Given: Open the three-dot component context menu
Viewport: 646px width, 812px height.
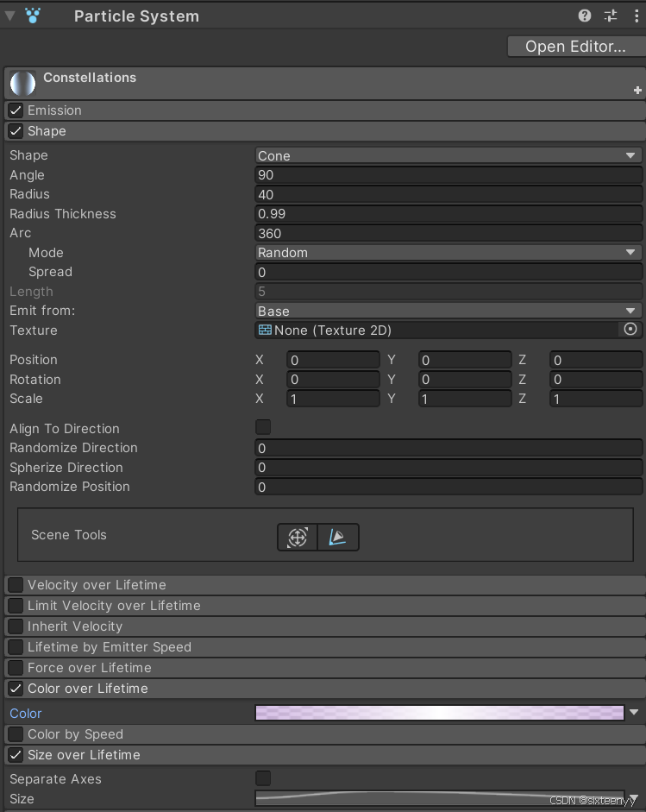Looking at the screenshot, I should pos(637,16).
